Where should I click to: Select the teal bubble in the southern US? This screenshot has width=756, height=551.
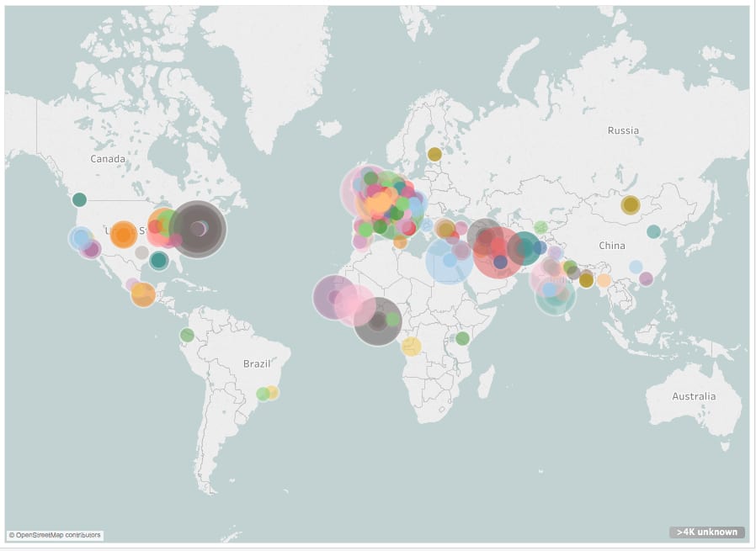click(x=159, y=261)
